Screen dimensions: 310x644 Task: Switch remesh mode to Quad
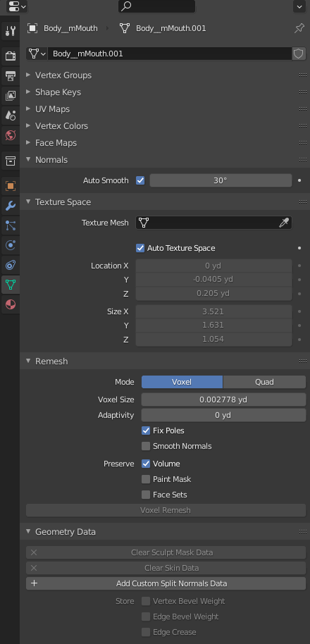tap(264, 382)
